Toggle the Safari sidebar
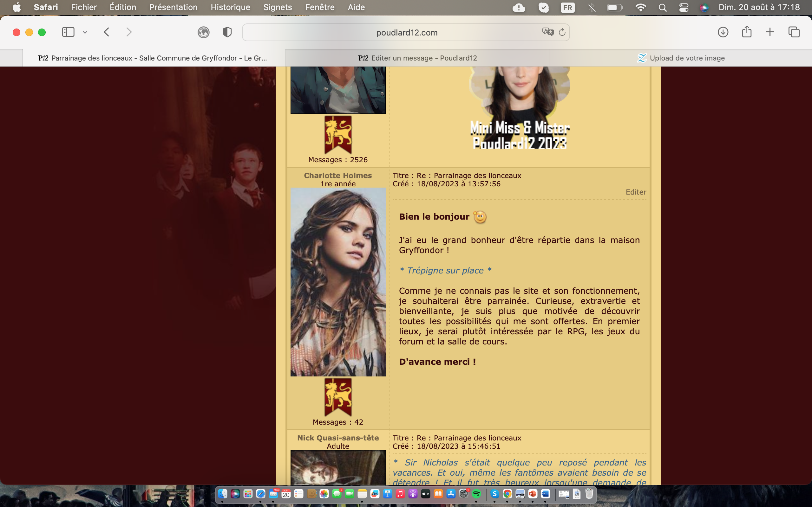 click(68, 32)
